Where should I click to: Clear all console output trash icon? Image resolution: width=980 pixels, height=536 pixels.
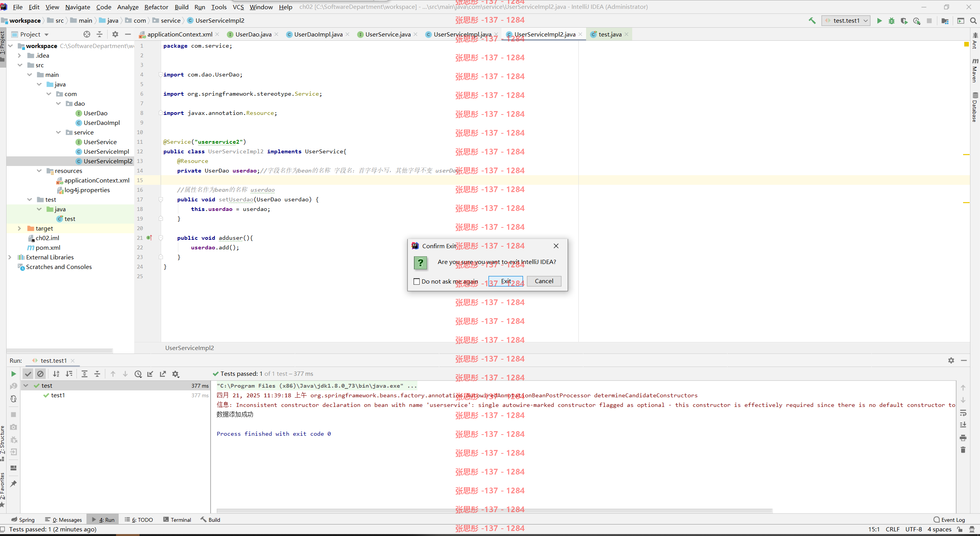963,450
